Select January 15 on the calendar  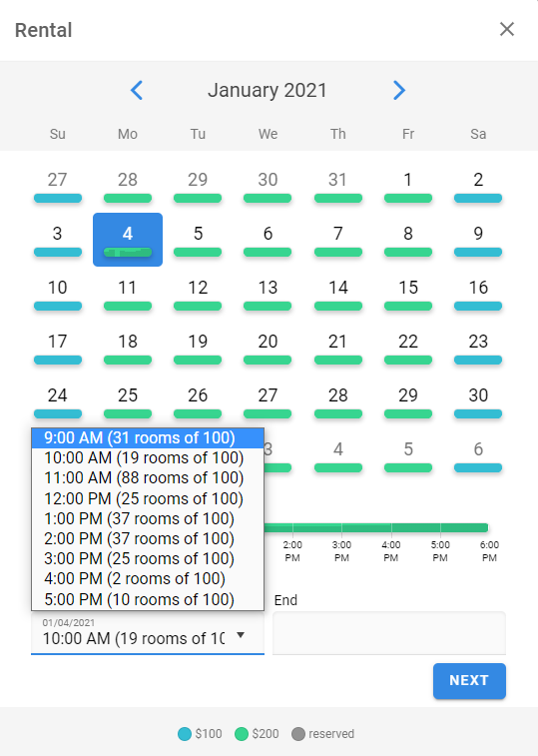[x=408, y=294]
